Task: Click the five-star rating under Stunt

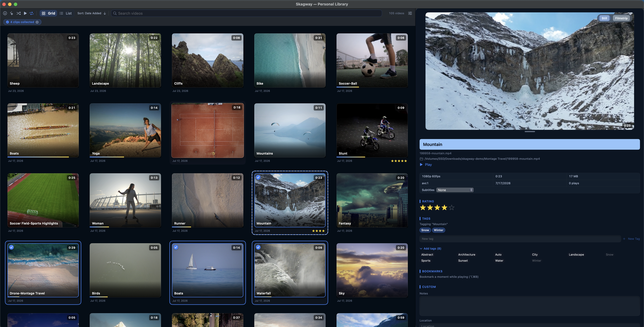Action: (399, 161)
